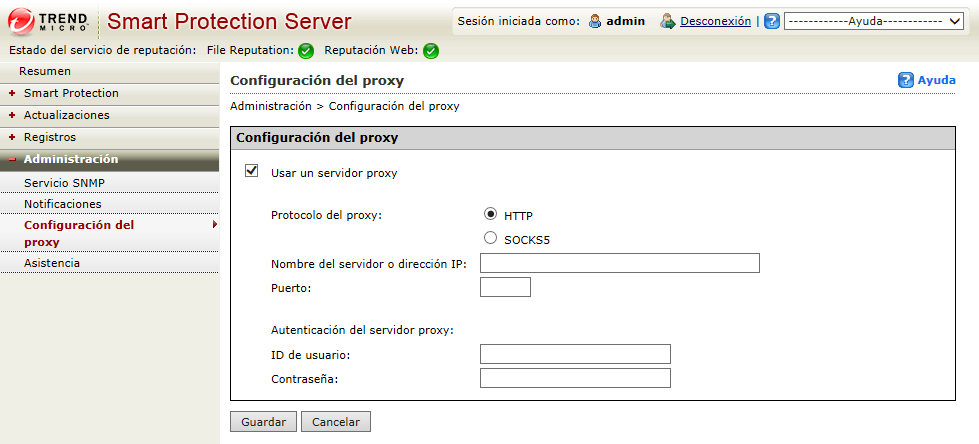Image resolution: width=979 pixels, height=444 pixels.
Task: Expand the Registros menu section
Action: point(49,137)
